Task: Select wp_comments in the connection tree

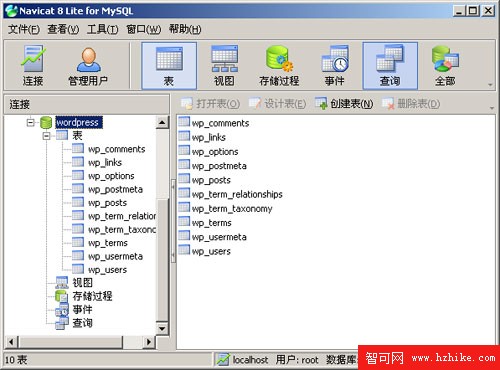Action: 117,149
